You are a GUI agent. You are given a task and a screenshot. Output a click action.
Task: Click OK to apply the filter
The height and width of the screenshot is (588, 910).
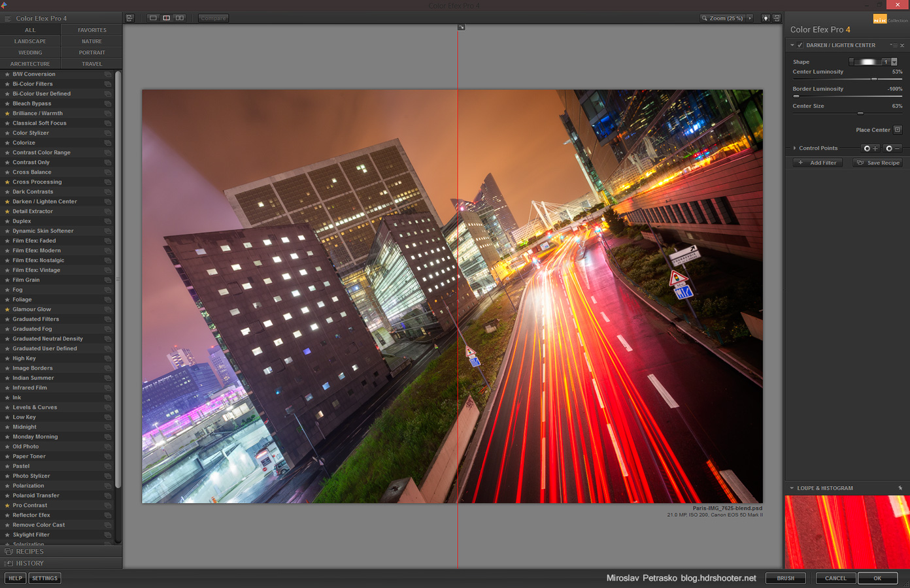(x=877, y=578)
